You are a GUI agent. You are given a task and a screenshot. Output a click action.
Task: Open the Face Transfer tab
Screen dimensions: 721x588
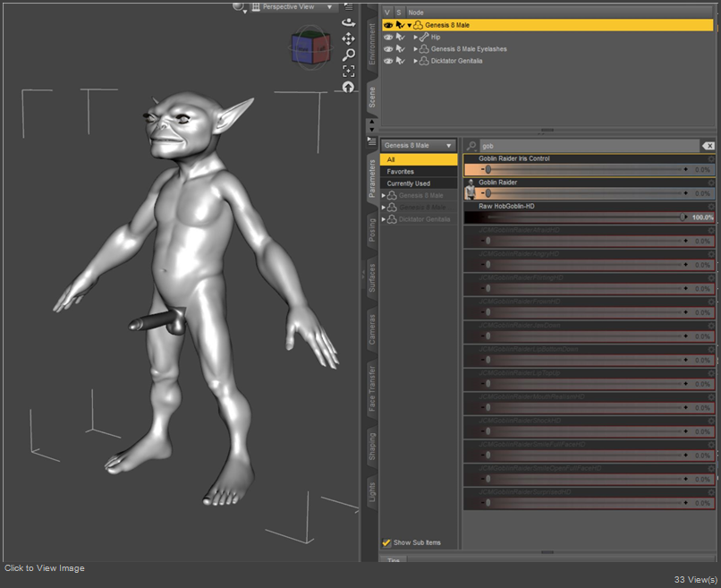point(371,388)
